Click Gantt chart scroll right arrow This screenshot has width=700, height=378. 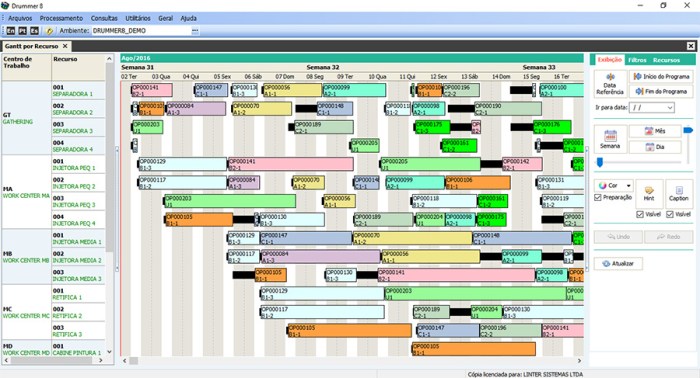[579, 361]
